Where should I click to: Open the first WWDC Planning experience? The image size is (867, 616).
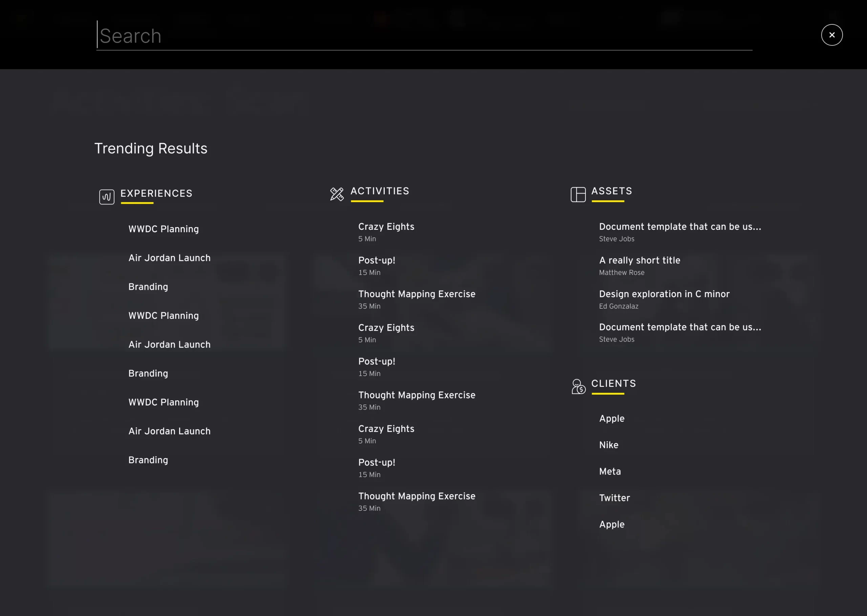pos(164,229)
